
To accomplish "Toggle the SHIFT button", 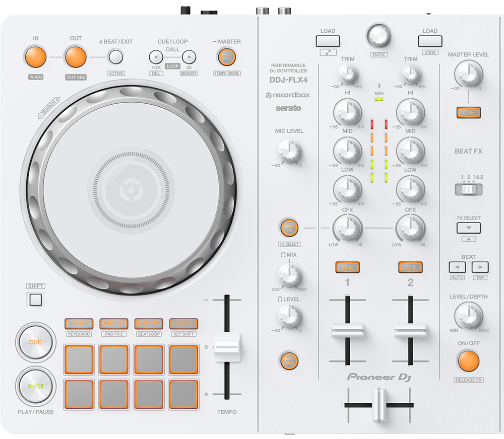I will point(36,300).
